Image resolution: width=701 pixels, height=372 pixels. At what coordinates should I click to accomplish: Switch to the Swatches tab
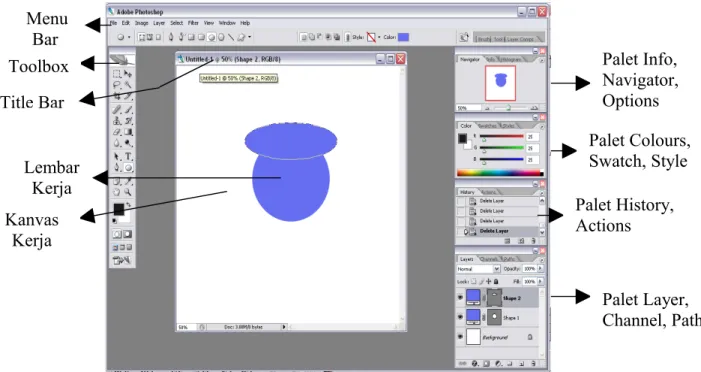488,126
